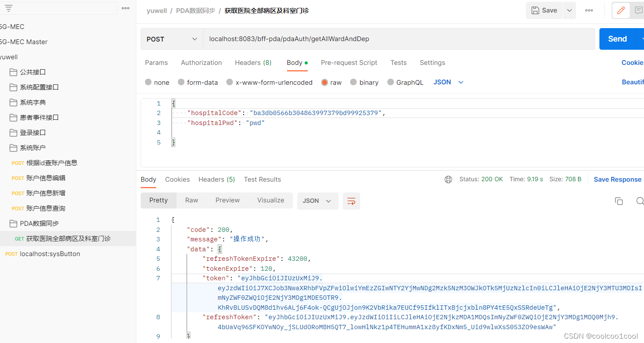
Task: Copy the response body with copy icon
Action: point(619,201)
